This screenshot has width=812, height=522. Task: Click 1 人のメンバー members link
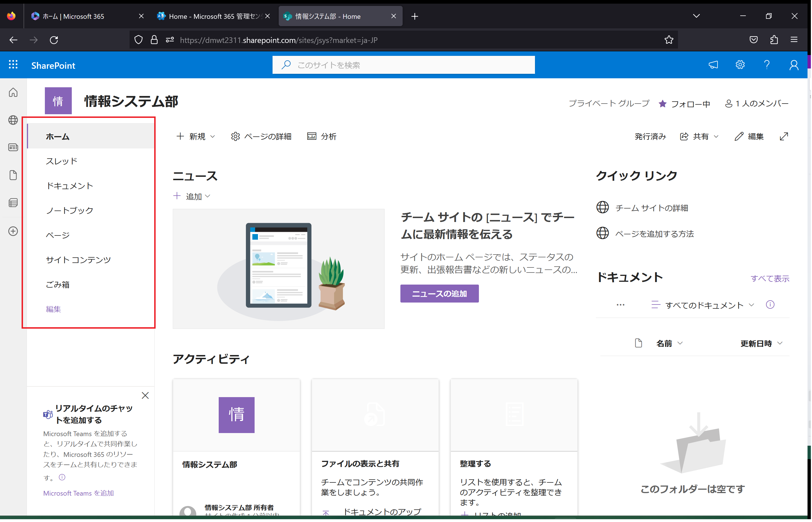coord(756,104)
